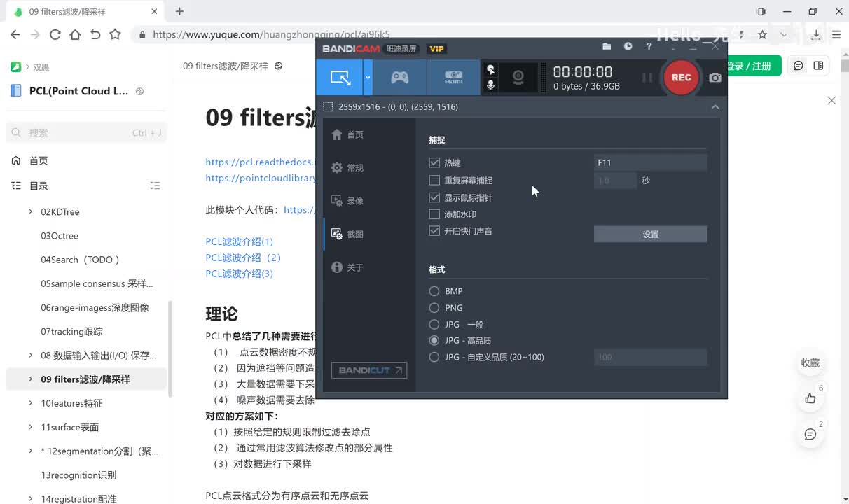Click the yuque.com address bar
The width and height of the screenshot is (849, 504).
[271, 34]
